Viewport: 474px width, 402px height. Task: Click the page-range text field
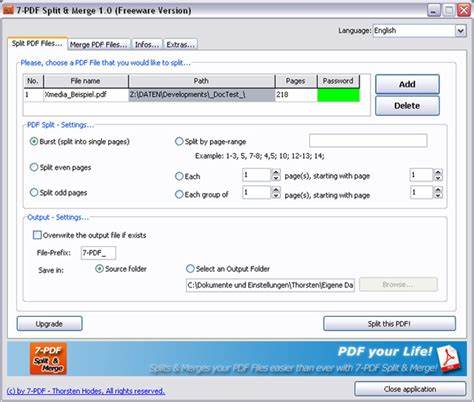point(368,141)
